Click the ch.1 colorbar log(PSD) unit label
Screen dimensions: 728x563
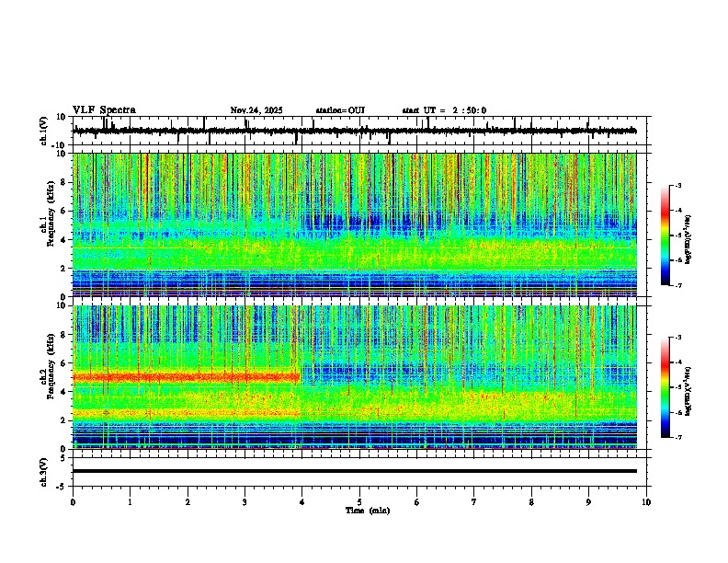[x=688, y=239]
